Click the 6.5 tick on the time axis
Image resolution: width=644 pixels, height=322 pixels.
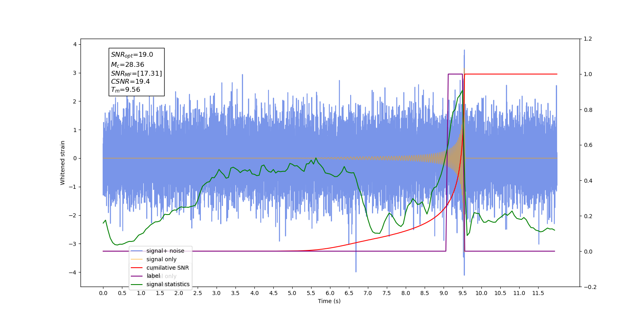[x=349, y=293]
